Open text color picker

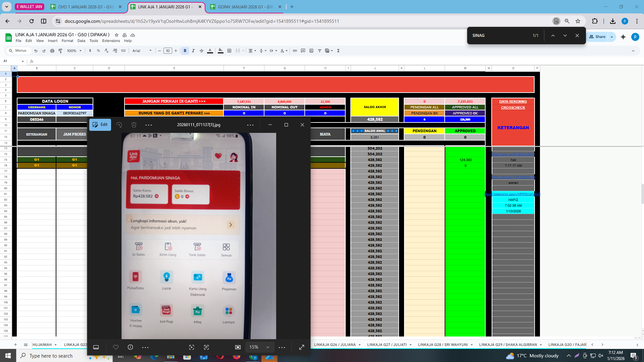point(210,51)
